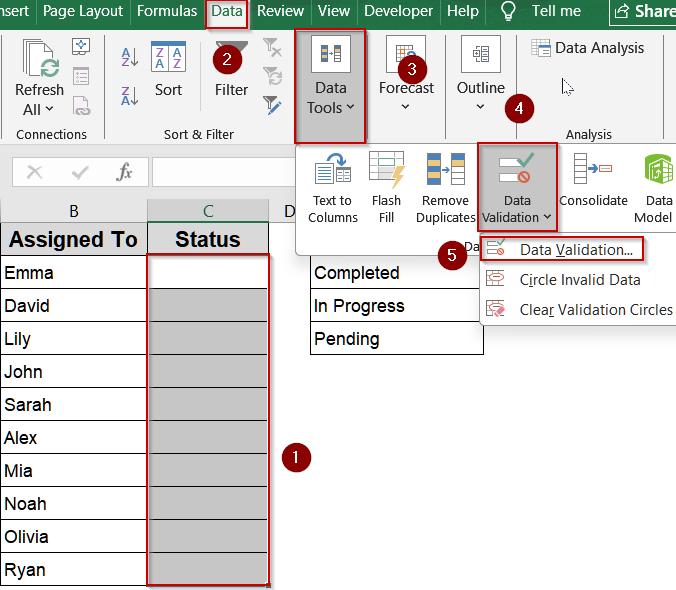Select the cell containing Alex
This screenshot has width=676, height=590.
click(74, 437)
